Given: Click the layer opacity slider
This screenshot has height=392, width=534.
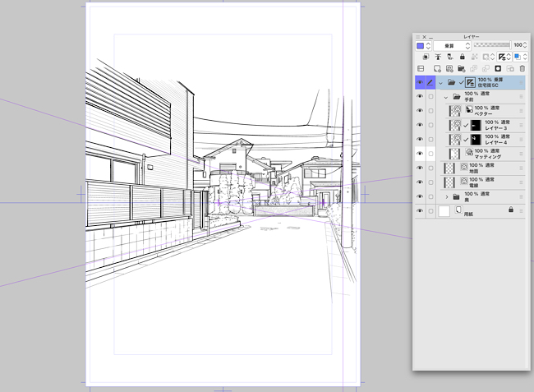Looking at the screenshot, I should (492, 45).
